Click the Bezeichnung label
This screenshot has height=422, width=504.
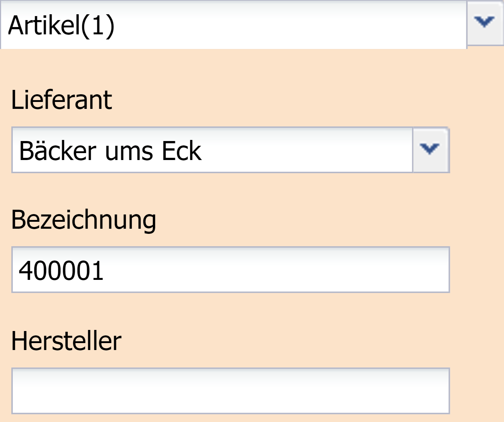pyautogui.click(x=84, y=220)
